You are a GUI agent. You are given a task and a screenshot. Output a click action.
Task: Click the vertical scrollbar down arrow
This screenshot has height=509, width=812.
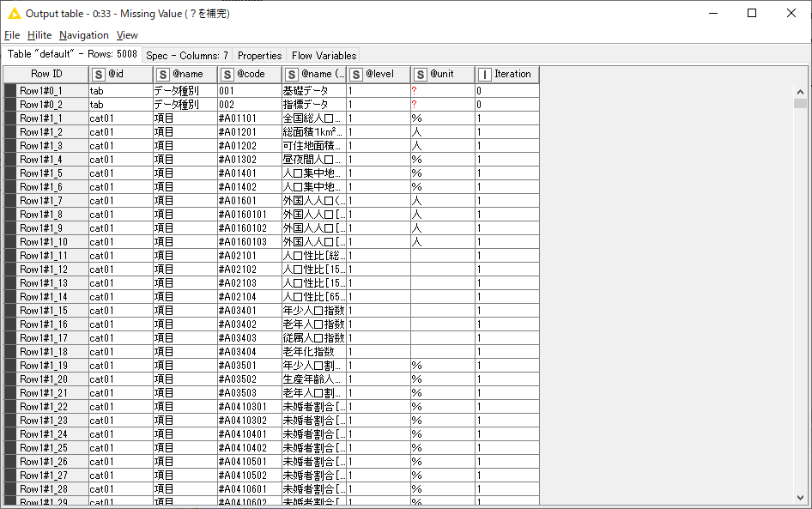coord(800,498)
